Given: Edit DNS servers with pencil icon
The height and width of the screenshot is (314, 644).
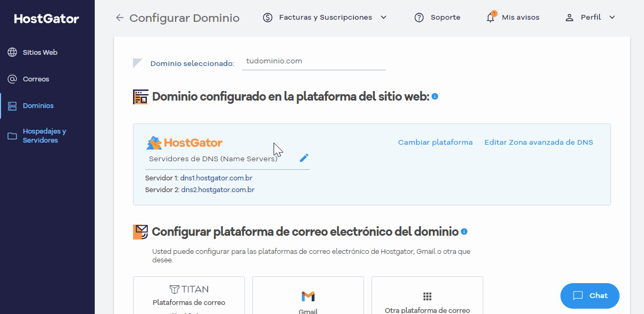Looking at the screenshot, I should tap(304, 158).
